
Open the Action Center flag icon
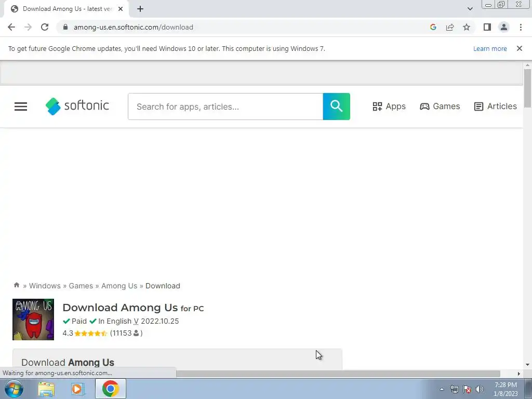pyautogui.click(x=467, y=389)
